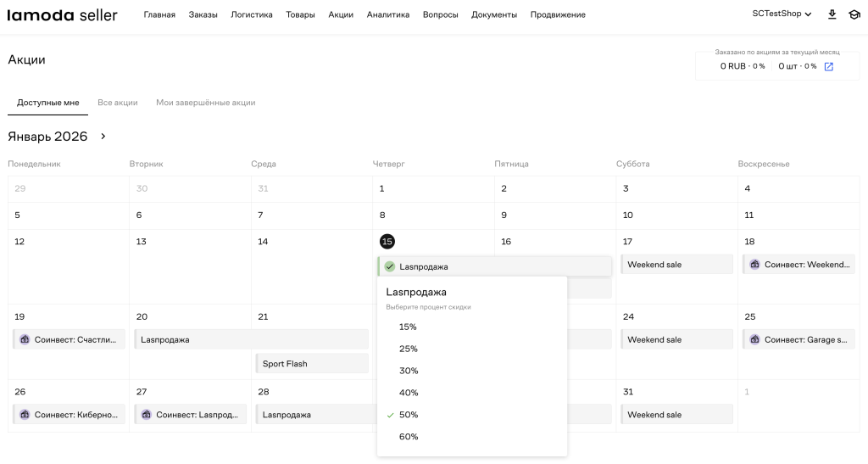The width and height of the screenshot is (868, 464).
Task: Go to next month with chevron arrow
Action: 103,137
